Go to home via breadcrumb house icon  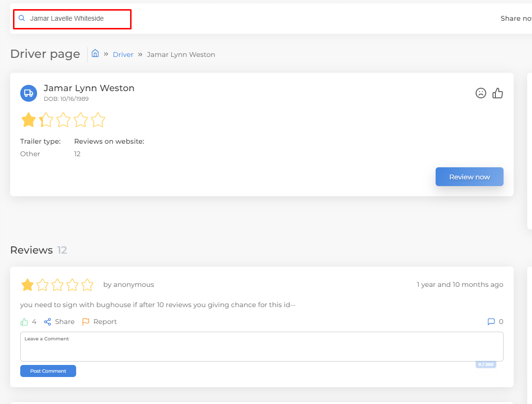pos(95,54)
